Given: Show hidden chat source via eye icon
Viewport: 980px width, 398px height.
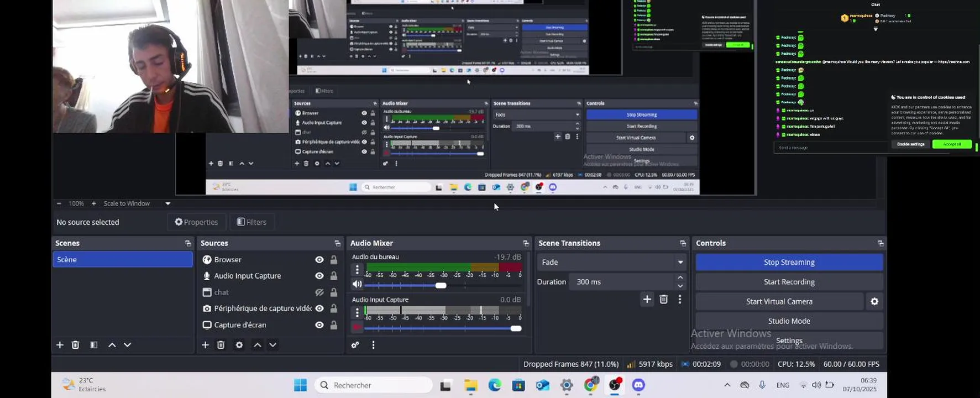Looking at the screenshot, I should [x=319, y=292].
